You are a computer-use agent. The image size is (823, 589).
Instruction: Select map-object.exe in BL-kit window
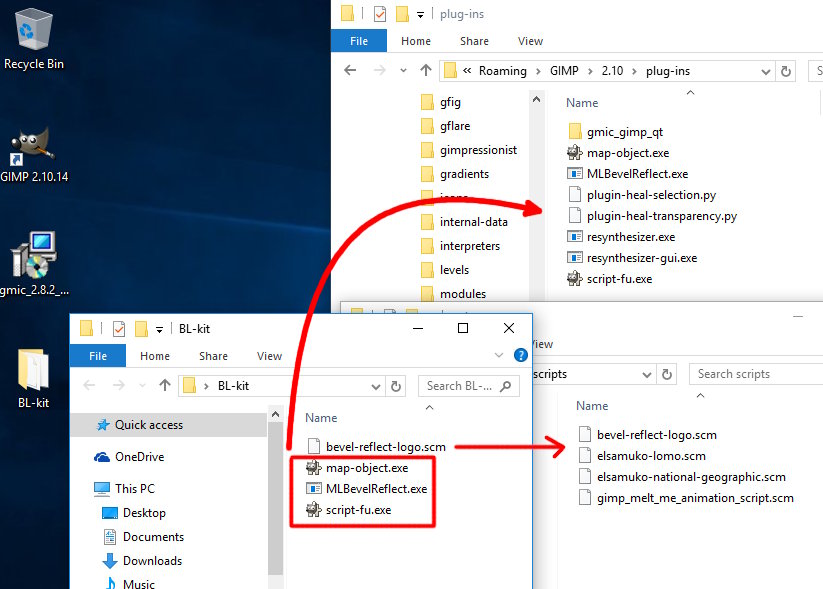(x=357, y=468)
